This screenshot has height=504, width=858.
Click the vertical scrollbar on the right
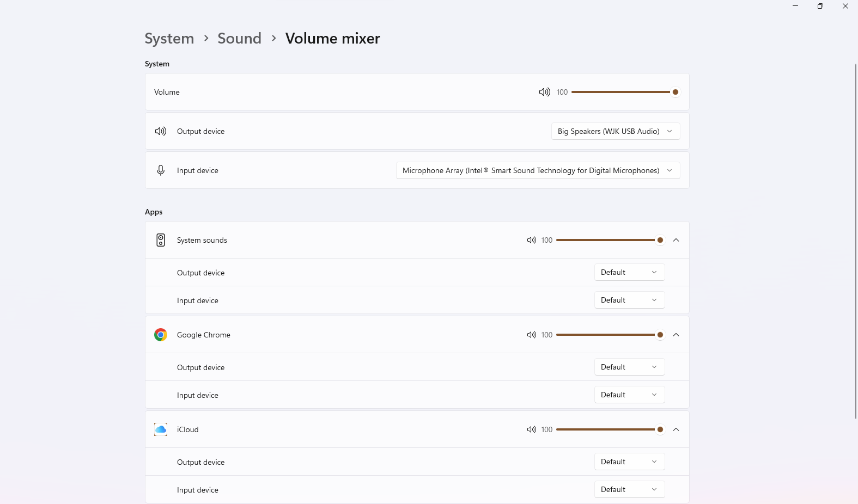pyautogui.click(x=855, y=241)
